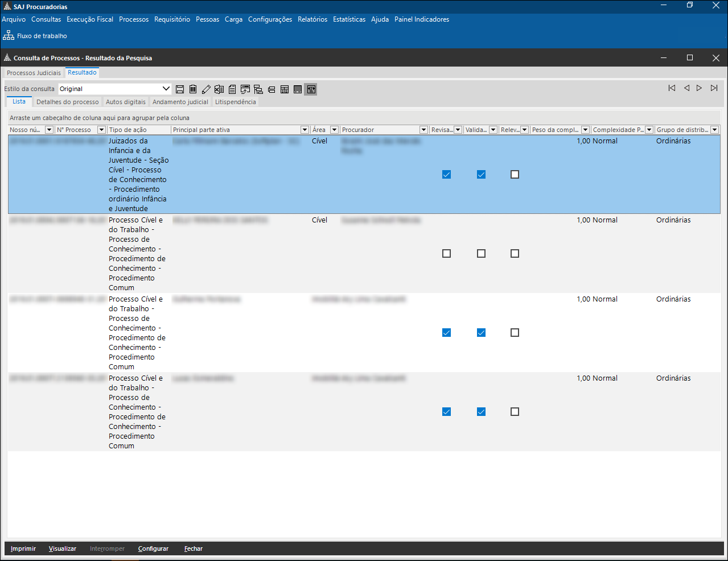This screenshot has height=561, width=728.
Task: Click the highlighted rightmost toolbar layout icon
Action: [x=310, y=89]
